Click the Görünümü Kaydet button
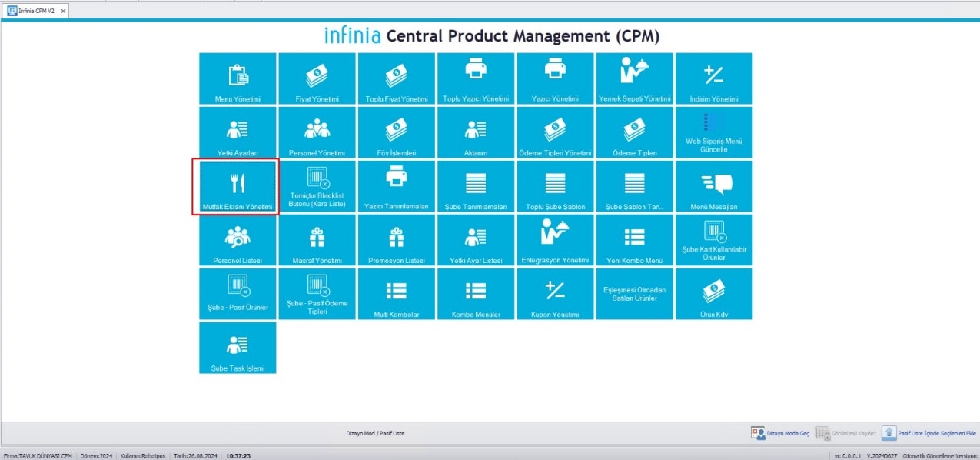The width and height of the screenshot is (980, 460). [846, 433]
